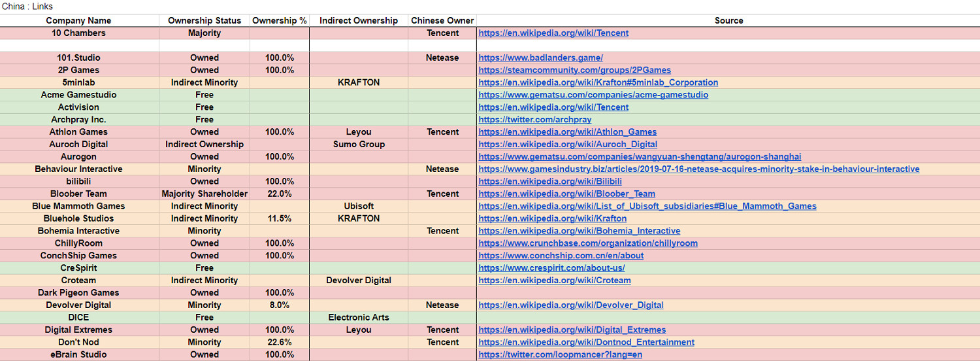Select the Devolver Digital company name cell
The height and width of the screenshot is (361, 980).
[x=79, y=305]
